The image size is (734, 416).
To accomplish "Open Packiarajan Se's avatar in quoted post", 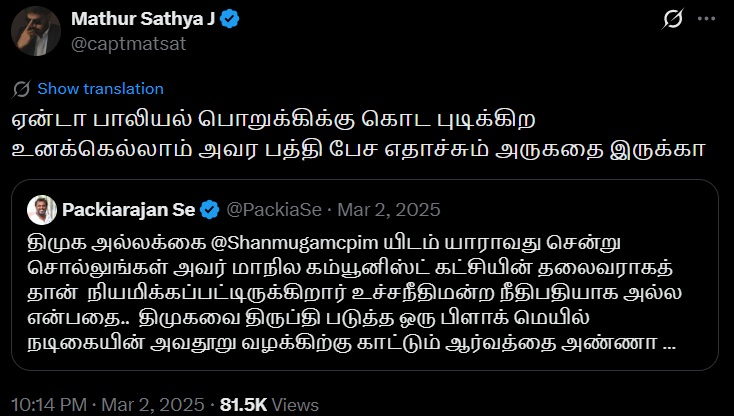I will pos(40,210).
